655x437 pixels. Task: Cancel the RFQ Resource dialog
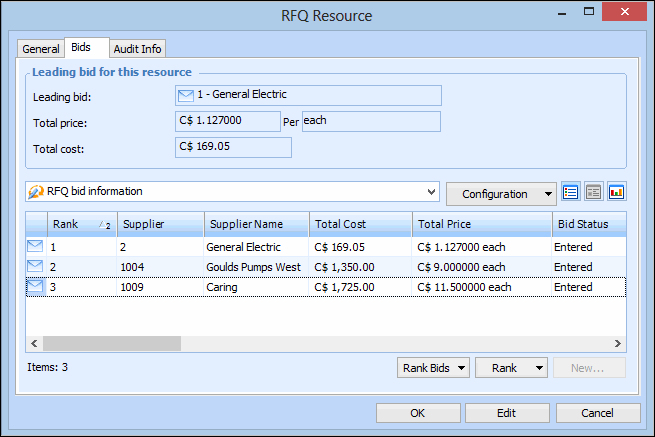tap(598, 413)
